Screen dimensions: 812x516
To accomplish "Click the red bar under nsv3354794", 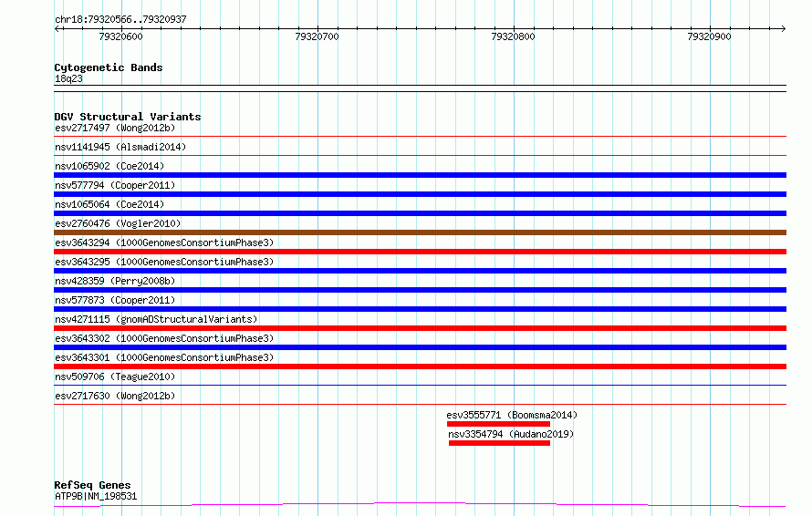I will click(499, 443).
